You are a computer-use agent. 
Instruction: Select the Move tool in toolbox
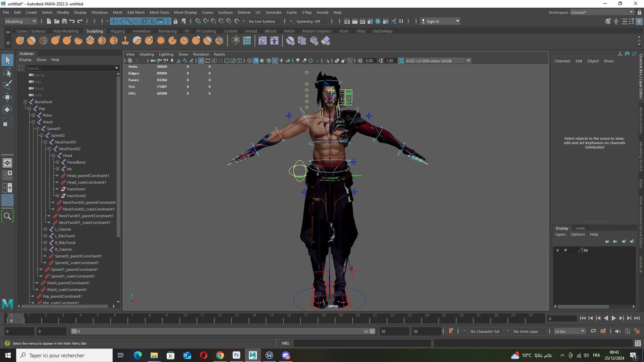point(7,97)
